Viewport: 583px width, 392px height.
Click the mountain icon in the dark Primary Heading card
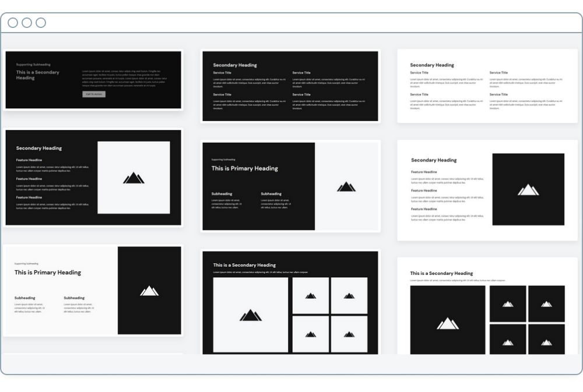[x=346, y=186]
